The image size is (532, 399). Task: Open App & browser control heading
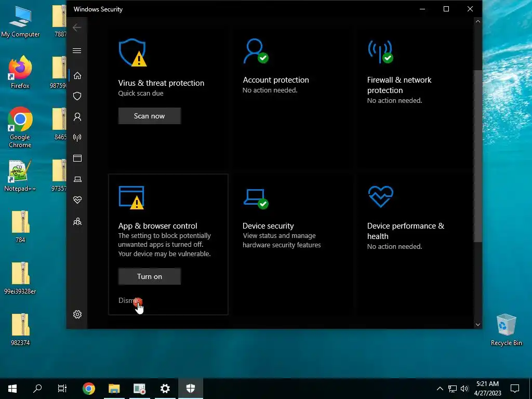click(157, 226)
